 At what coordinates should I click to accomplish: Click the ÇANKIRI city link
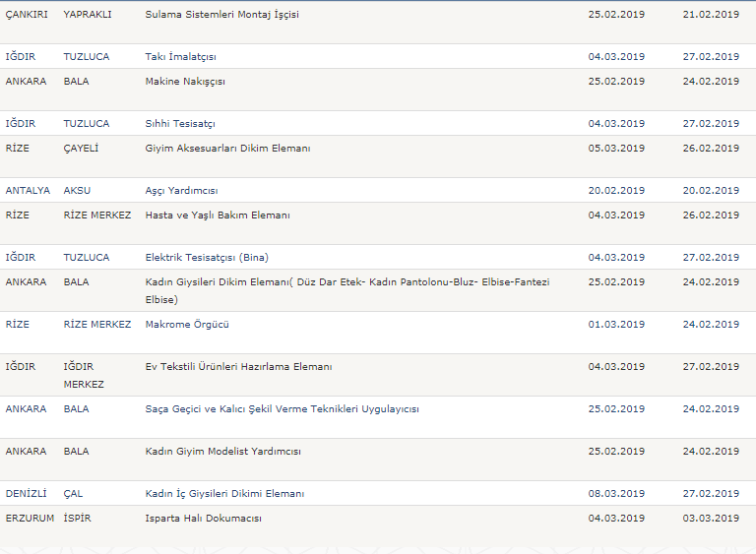(x=27, y=15)
